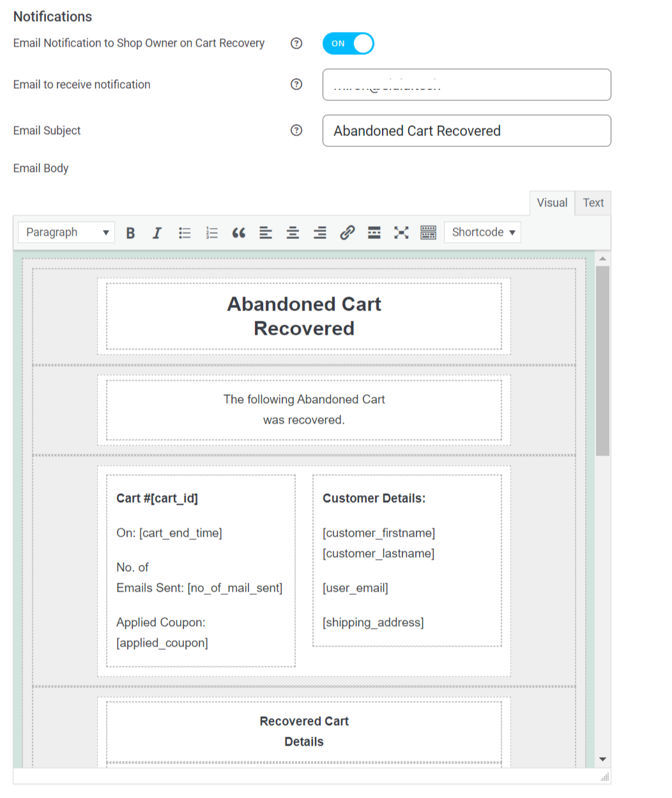672x798 pixels.
Task: Click the 'On: [cart_end_time]' line
Action: tap(169, 533)
